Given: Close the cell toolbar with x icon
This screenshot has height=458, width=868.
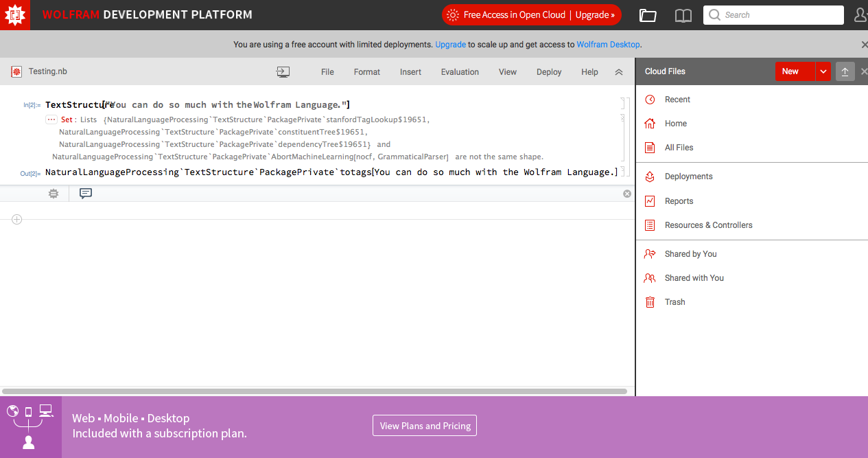Looking at the screenshot, I should tap(626, 194).
